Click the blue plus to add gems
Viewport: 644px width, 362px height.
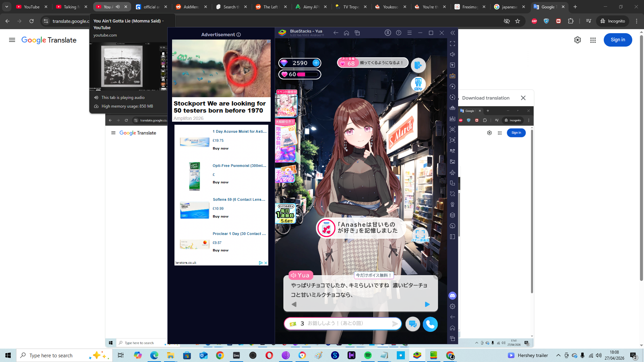click(316, 63)
